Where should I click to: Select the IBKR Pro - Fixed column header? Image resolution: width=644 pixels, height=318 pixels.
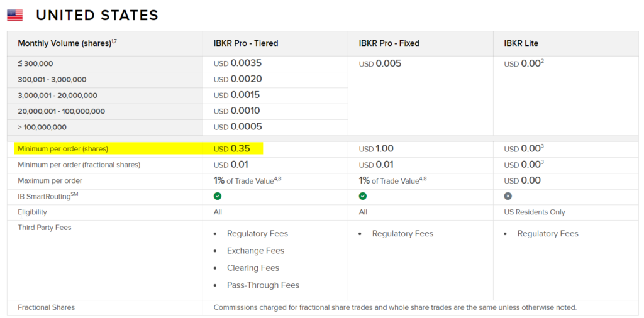click(x=389, y=43)
